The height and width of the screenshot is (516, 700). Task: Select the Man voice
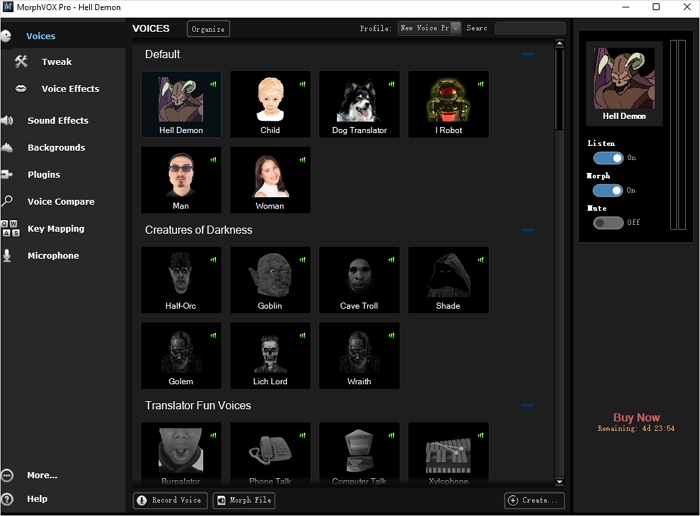pos(181,180)
